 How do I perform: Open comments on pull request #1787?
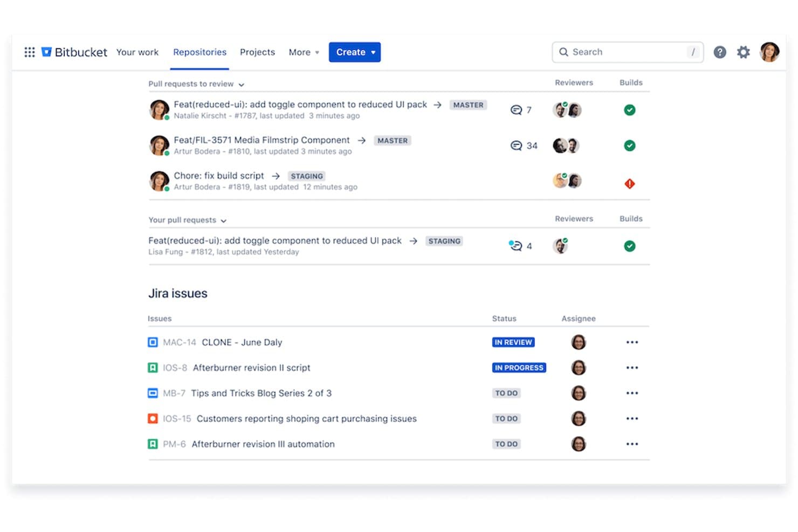click(x=521, y=110)
